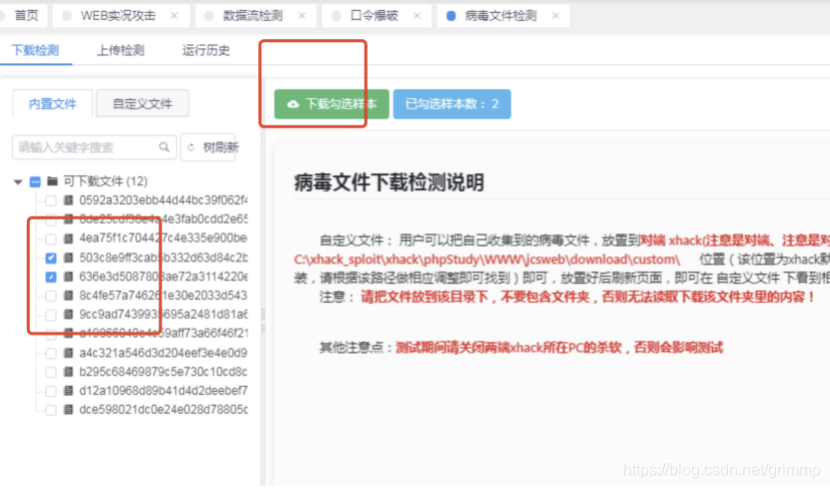Click file icon of b295c6846987 row

[x=68, y=372]
